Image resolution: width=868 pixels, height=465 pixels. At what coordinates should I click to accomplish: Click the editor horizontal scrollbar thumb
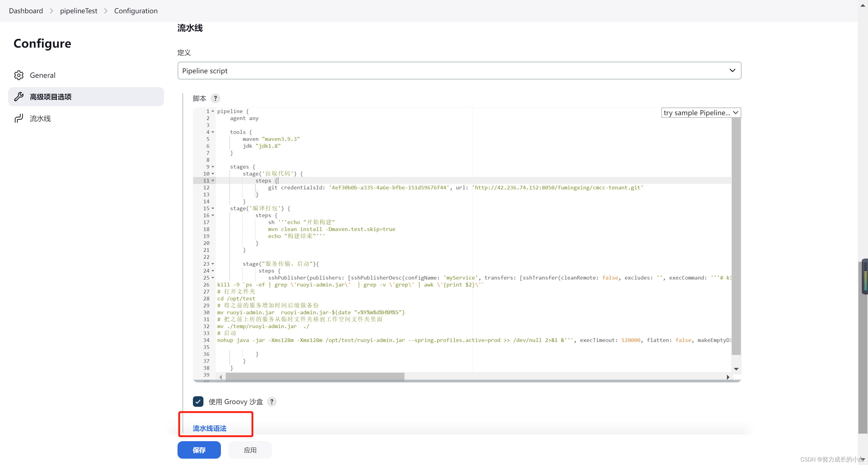click(x=315, y=377)
